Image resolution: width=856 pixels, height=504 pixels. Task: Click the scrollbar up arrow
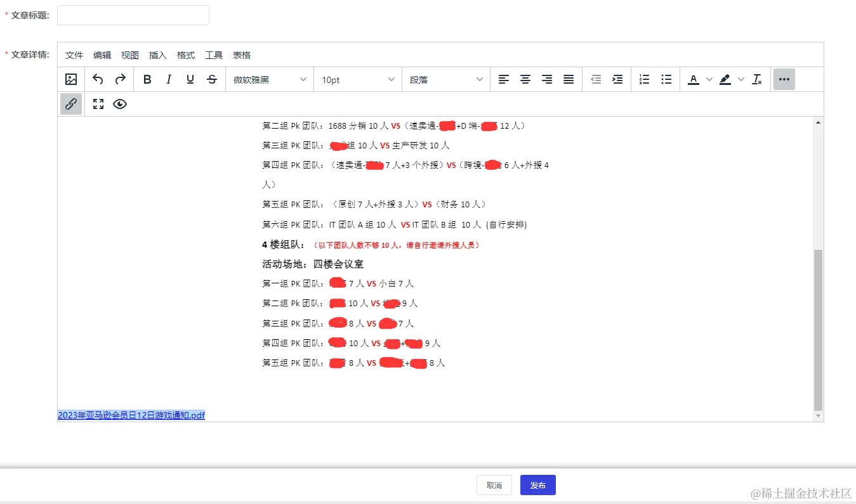click(x=818, y=122)
